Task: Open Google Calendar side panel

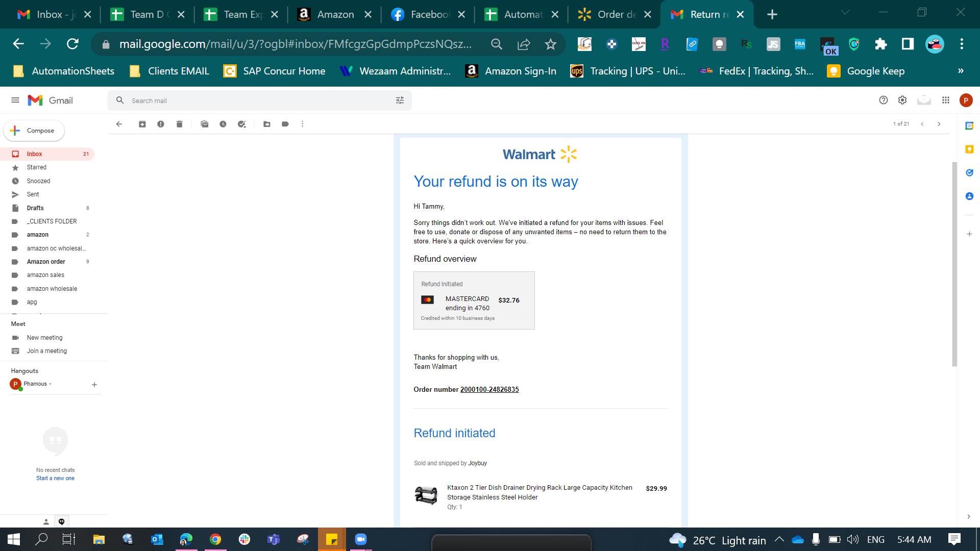Action: point(969,126)
